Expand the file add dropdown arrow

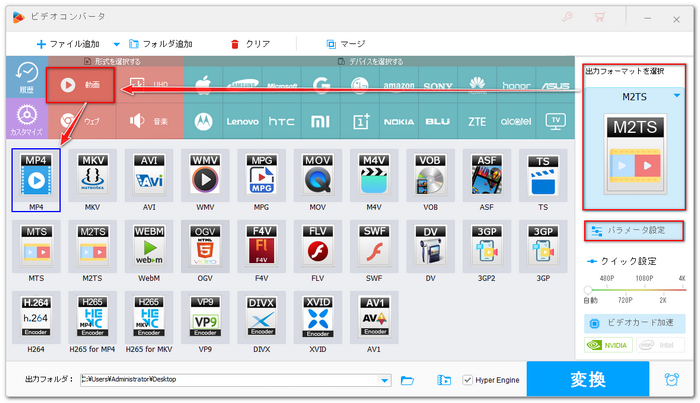click(x=117, y=44)
